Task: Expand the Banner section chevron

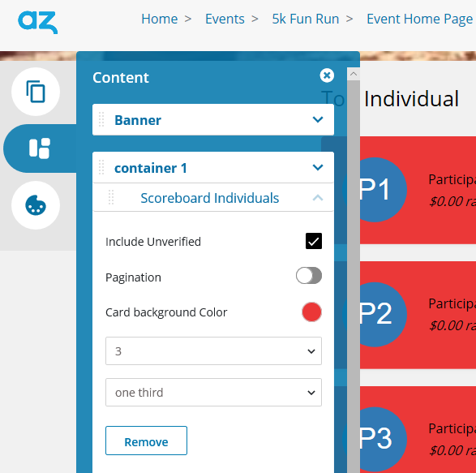Action: (318, 119)
